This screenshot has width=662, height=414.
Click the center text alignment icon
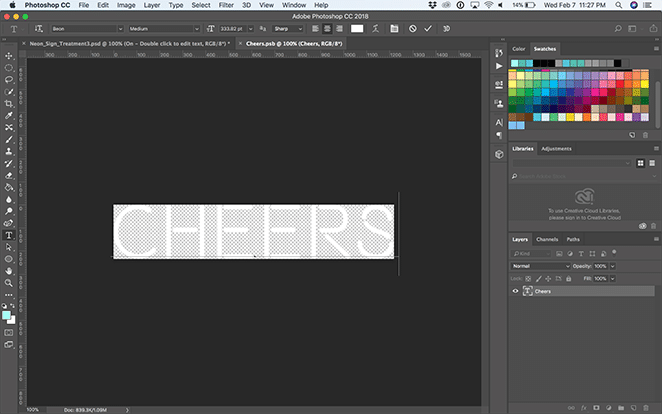point(325,28)
